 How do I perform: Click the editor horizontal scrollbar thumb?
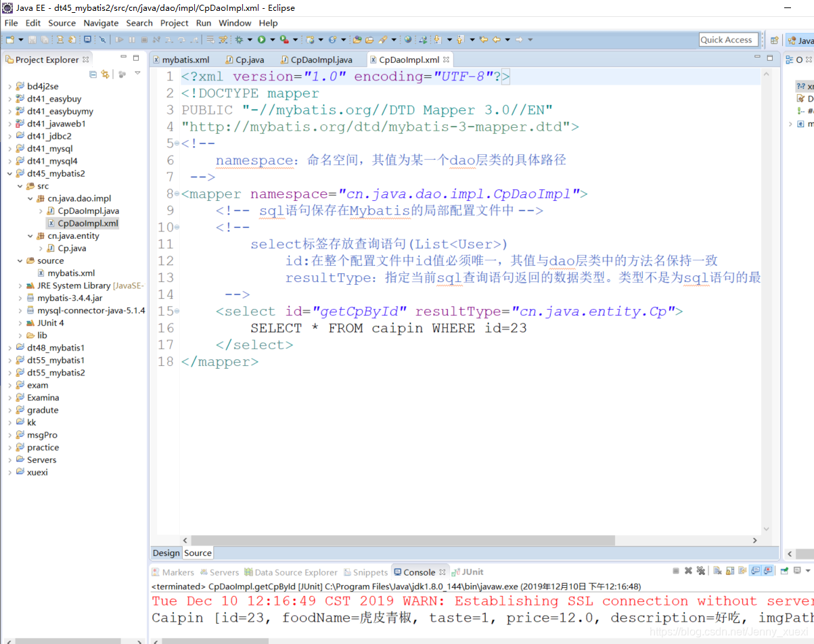click(x=403, y=540)
